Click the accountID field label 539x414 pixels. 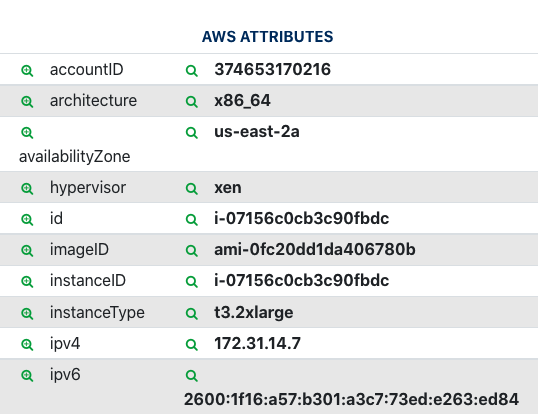point(87,69)
